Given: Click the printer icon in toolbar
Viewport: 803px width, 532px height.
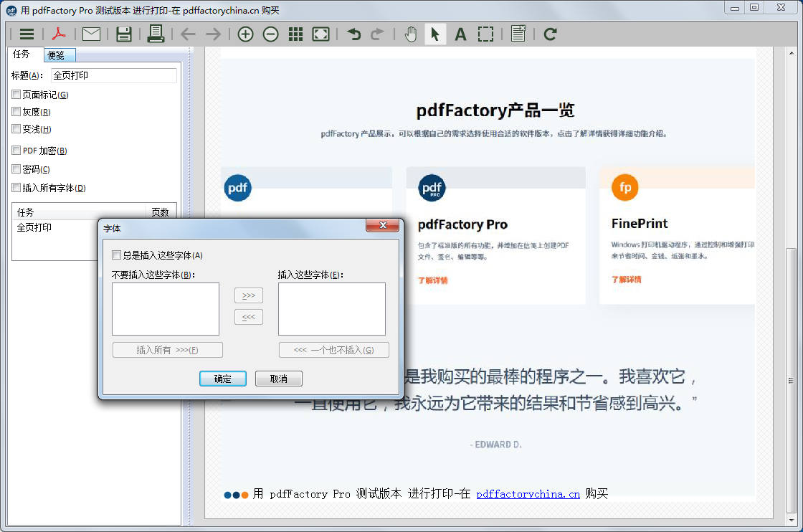Looking at the screenshot, I should 156,34.
